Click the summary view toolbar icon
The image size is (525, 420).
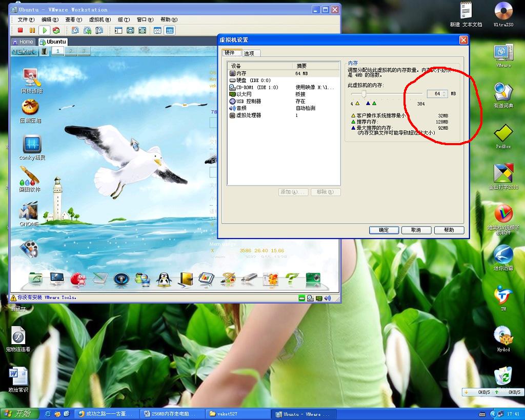[157, 30]
